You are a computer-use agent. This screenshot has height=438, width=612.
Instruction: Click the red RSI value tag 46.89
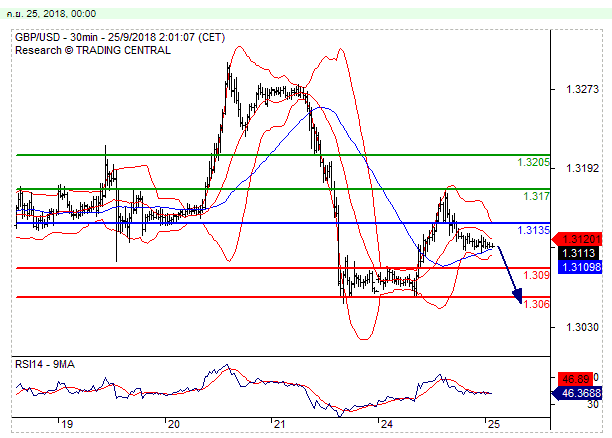[575, 378]
